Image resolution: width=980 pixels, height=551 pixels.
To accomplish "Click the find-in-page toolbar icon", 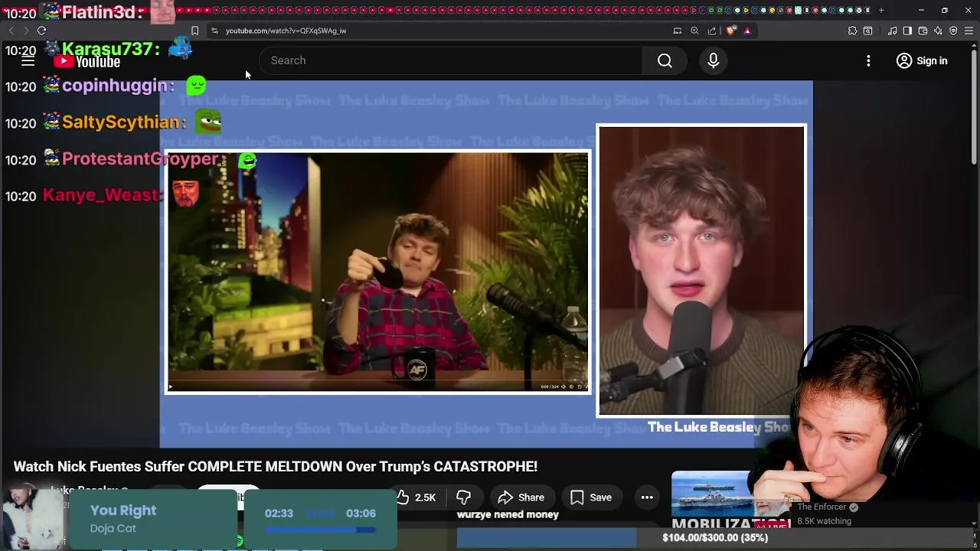I will click(x=867, y=31).
